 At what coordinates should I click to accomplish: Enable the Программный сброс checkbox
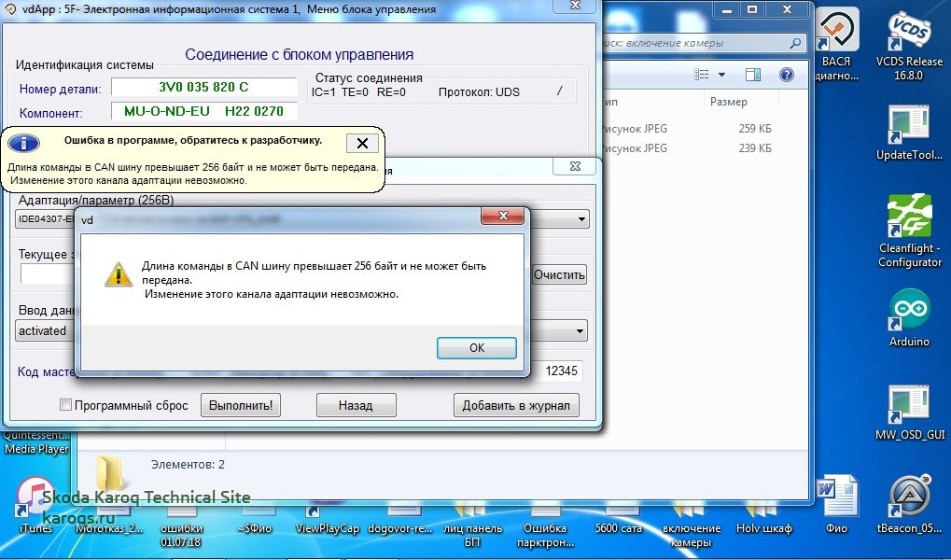(65, 405)
